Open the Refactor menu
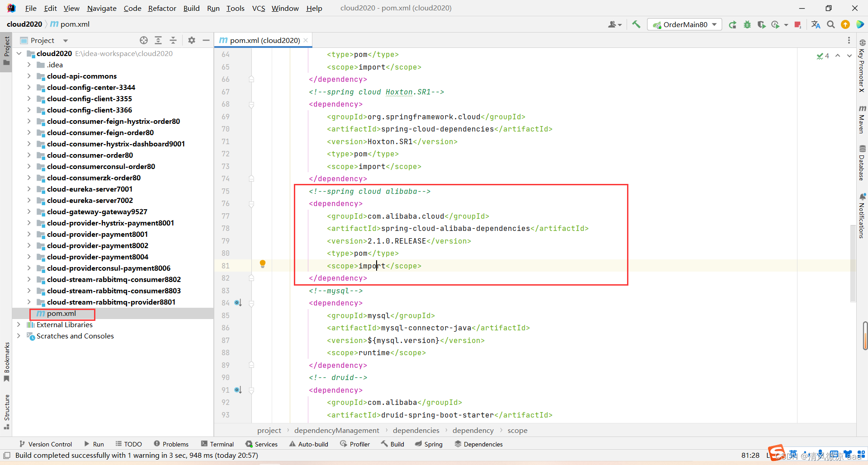868x465 pixels. 162,8
